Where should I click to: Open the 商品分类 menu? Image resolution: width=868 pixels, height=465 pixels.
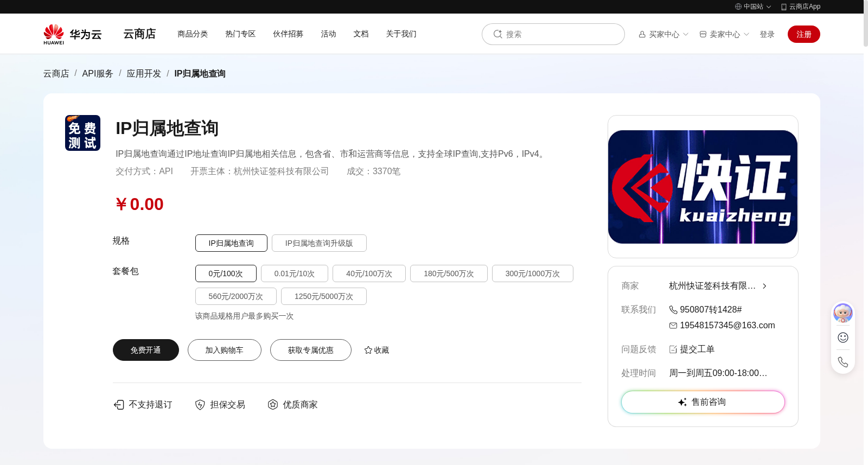(x=193, y=34)
